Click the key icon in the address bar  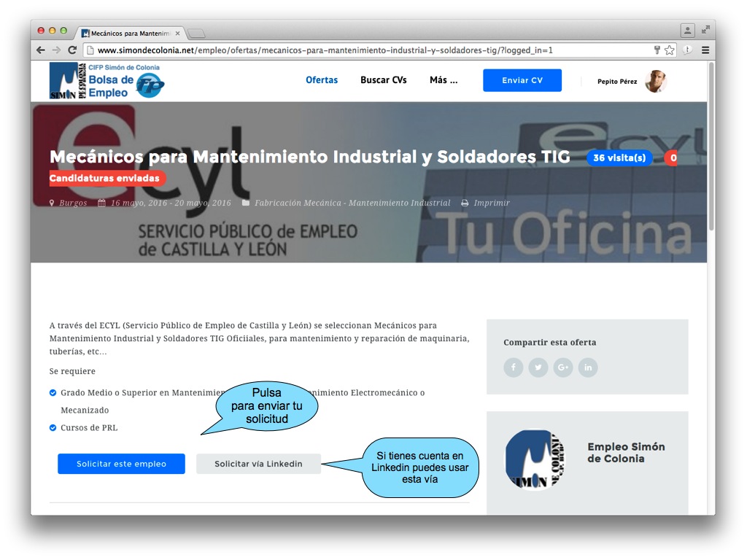coord(657,50)
